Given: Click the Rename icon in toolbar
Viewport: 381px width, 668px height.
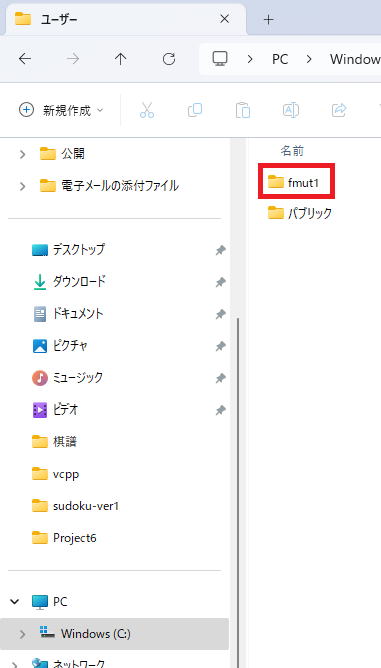Looking at the screenshot, I should click(x=291, y=110).
